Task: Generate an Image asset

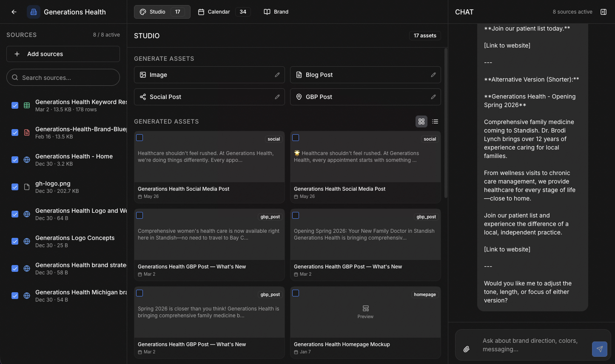Action: pyautogui.click(x=209, y=75)
